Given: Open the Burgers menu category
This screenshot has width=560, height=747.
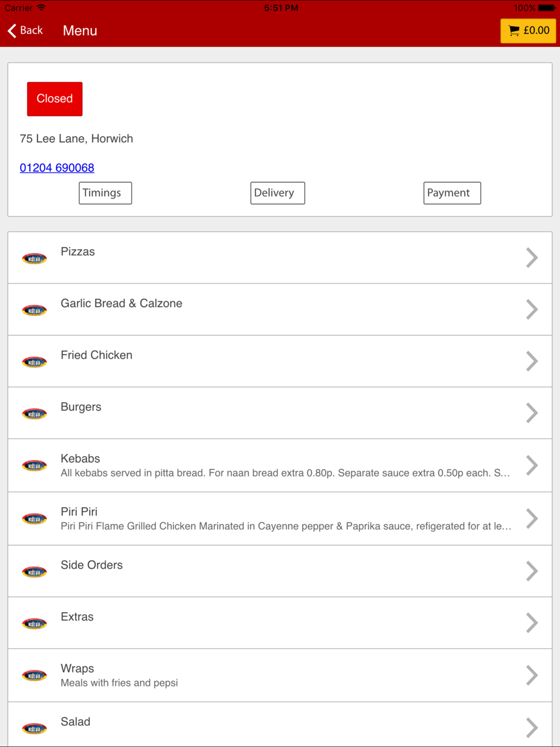Looking at the screenshot, I should tap(280, 413).
